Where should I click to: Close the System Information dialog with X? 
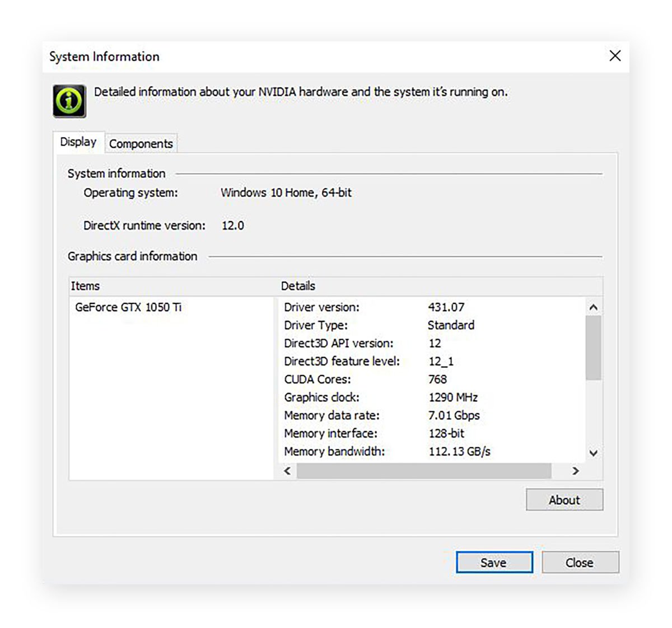coord(615,55)
